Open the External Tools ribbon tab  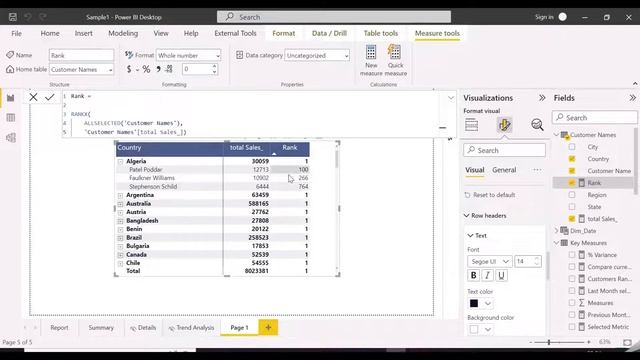point(236,33)
